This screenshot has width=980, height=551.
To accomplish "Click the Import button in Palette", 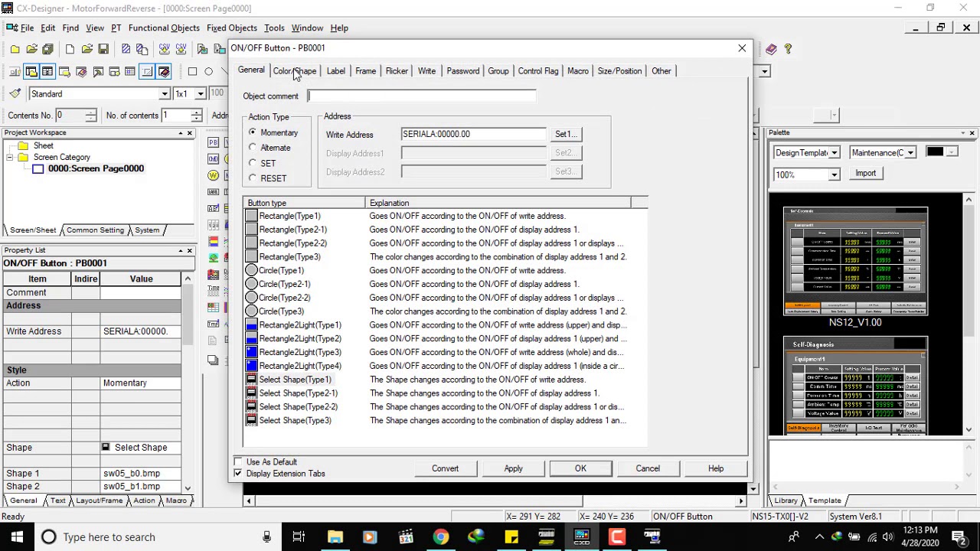I will pos(866,174).
